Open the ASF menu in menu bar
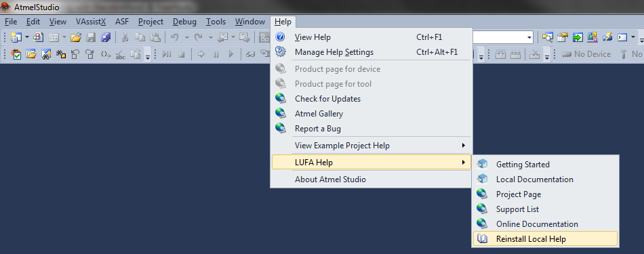The height and width of the screenshot is (254, 644). click(121, 22)
